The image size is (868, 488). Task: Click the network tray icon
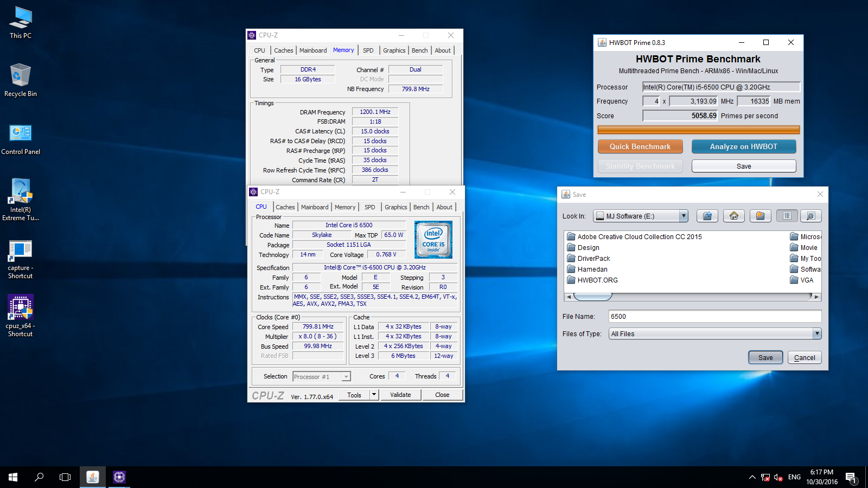[x=765, y=477]
